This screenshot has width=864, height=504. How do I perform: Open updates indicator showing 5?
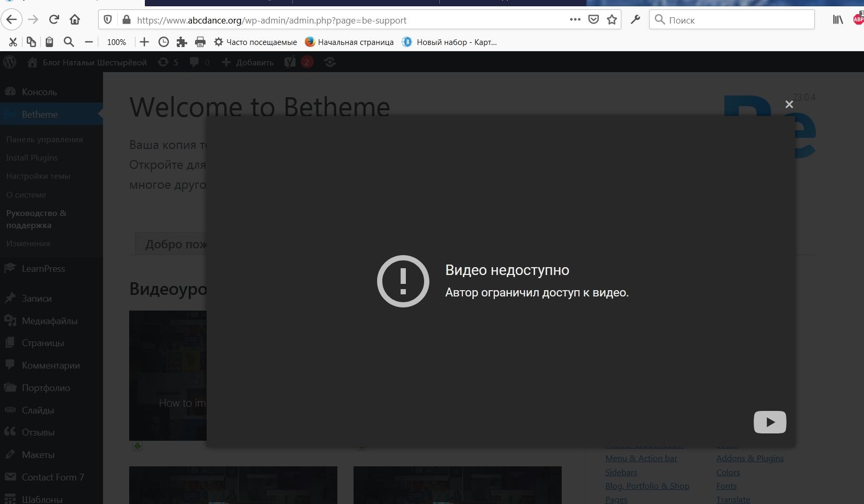168,62
